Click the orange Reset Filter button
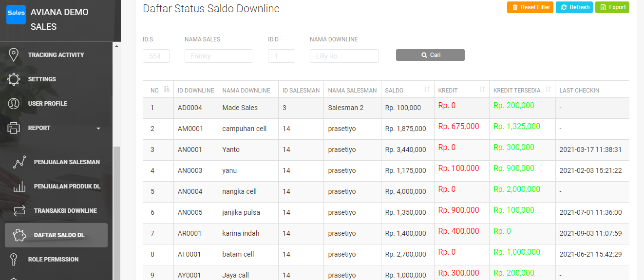 (x=530, y=7)
